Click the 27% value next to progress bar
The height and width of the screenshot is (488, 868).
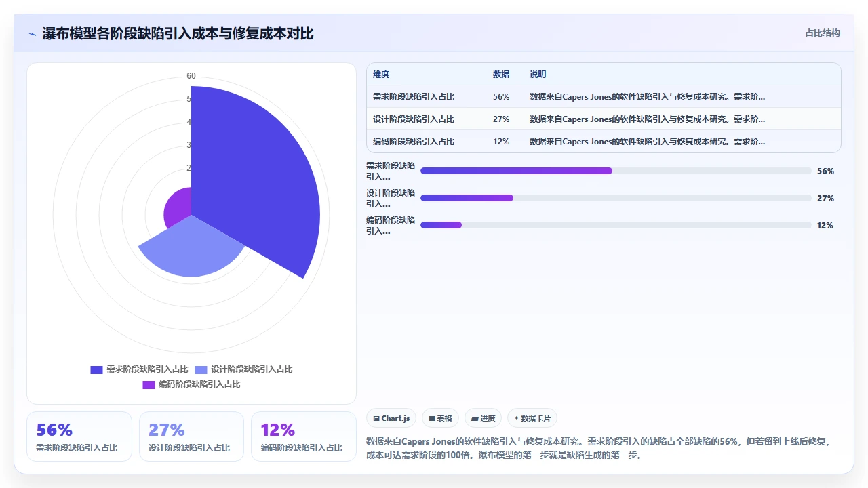(x=825, y=199)
